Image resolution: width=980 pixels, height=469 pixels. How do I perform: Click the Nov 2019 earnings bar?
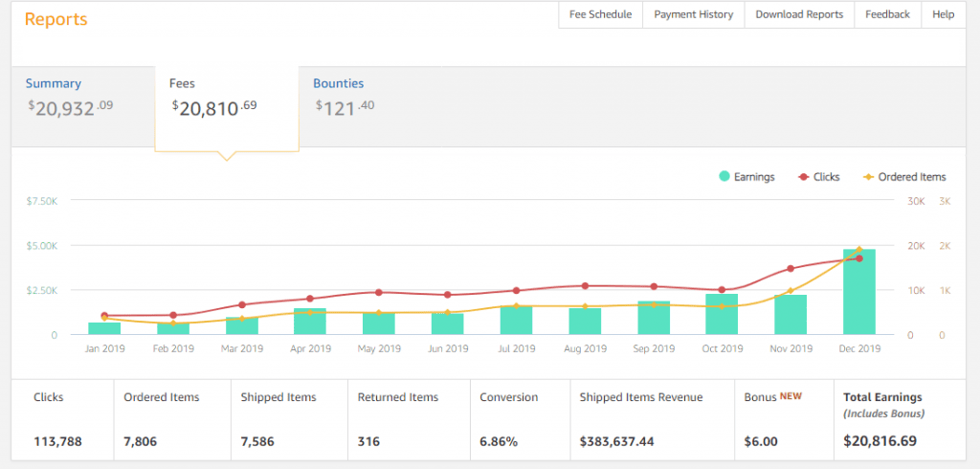pyautogui.click(x=791, y=316)
